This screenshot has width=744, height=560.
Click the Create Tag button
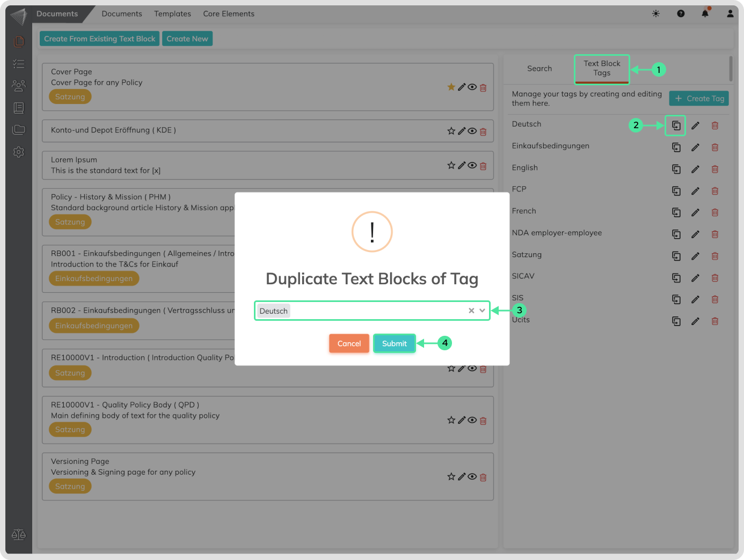[x=698, y=98]
